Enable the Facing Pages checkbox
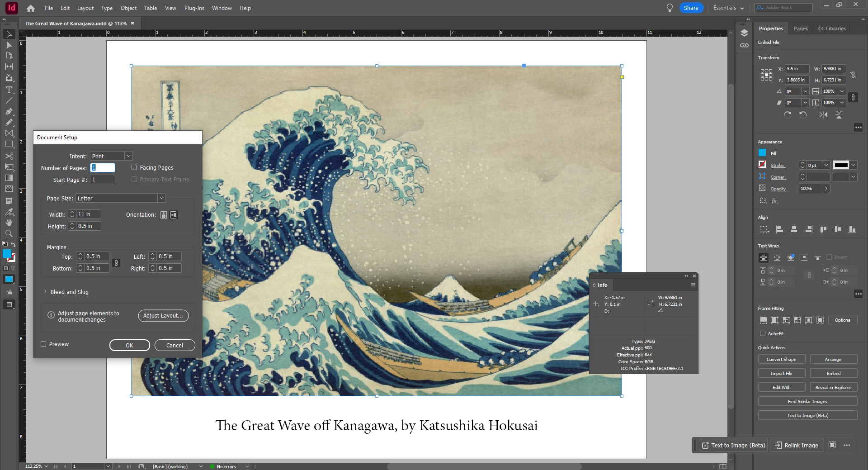The height and width of the screenshot is (470, 868). click(x=134, y=167)
